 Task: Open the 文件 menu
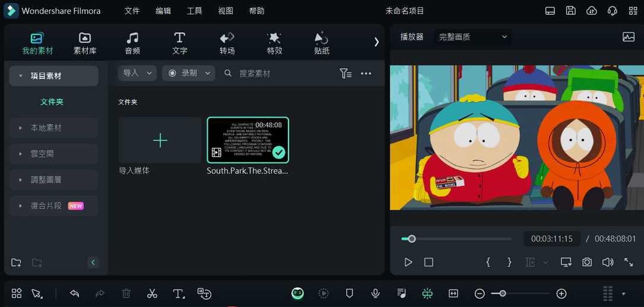[x=132, y=11]
